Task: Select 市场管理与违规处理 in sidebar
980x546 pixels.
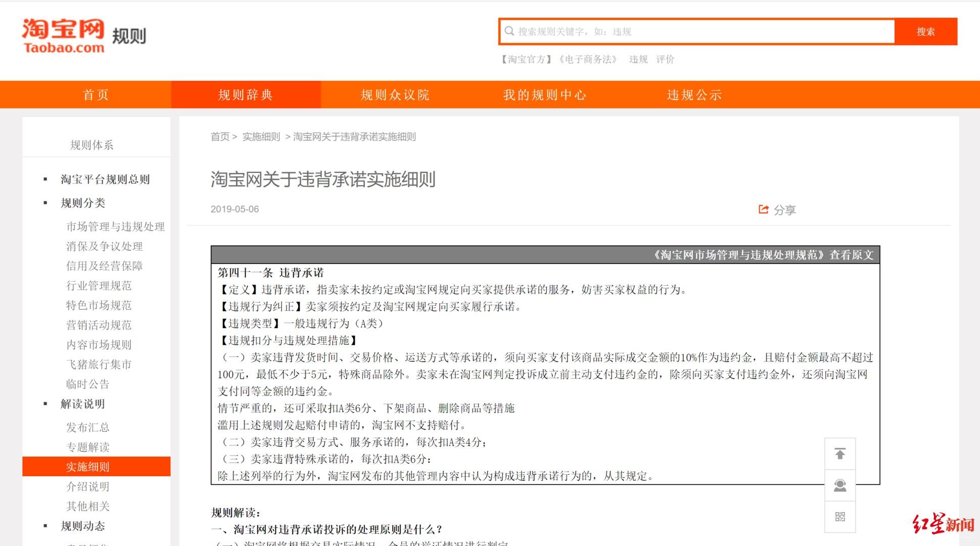Action: (x=115, y=226)
